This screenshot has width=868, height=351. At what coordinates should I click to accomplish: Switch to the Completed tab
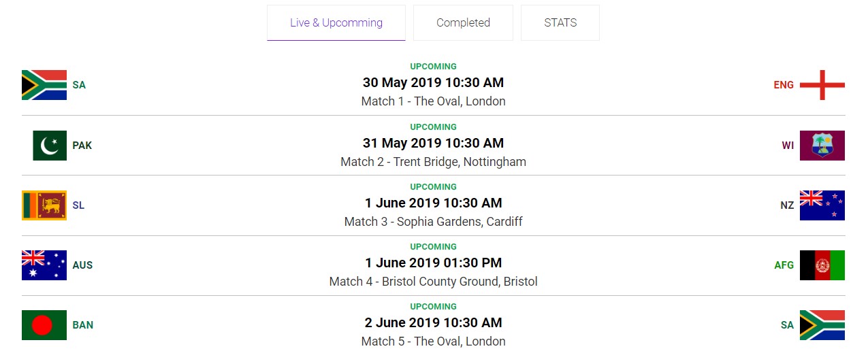tap(463, 22)
